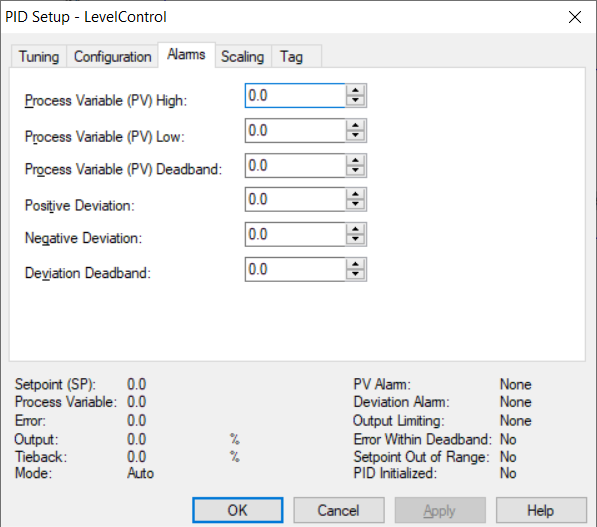Close the PID Setup dialog

pos(575,17)
